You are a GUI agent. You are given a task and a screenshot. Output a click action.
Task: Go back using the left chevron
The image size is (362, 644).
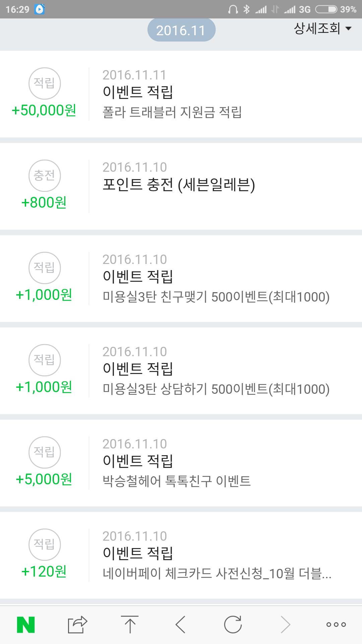[181, 625]
